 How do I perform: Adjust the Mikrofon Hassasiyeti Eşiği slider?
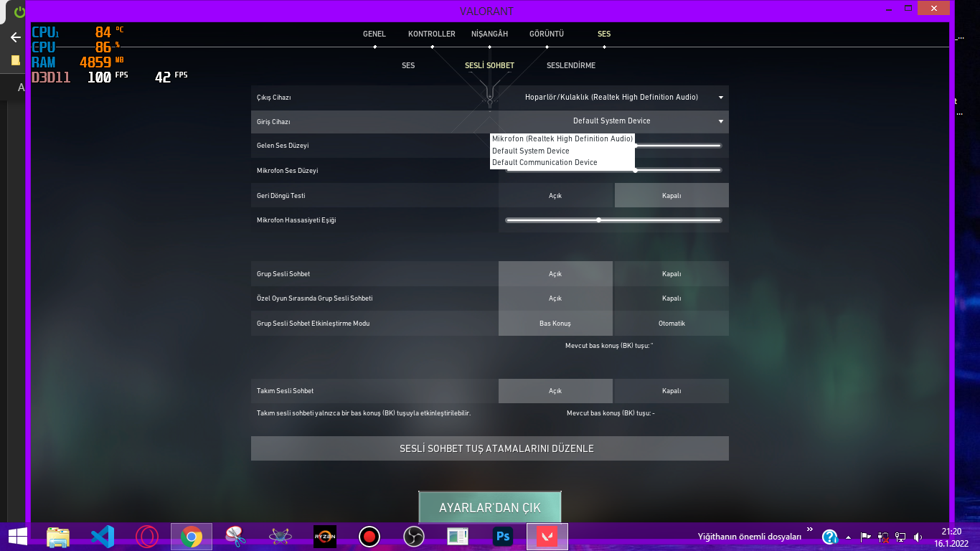[613, 220]
